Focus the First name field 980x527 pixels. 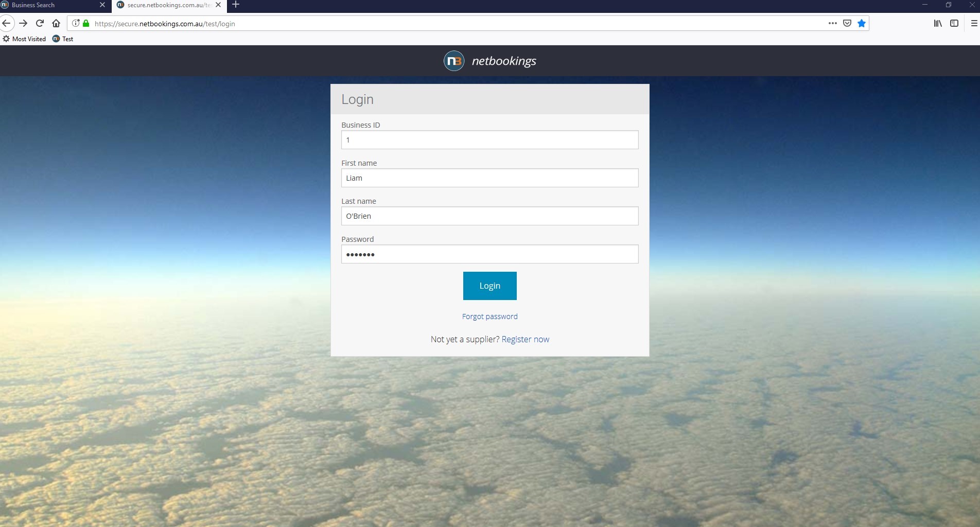click(489, 178)
